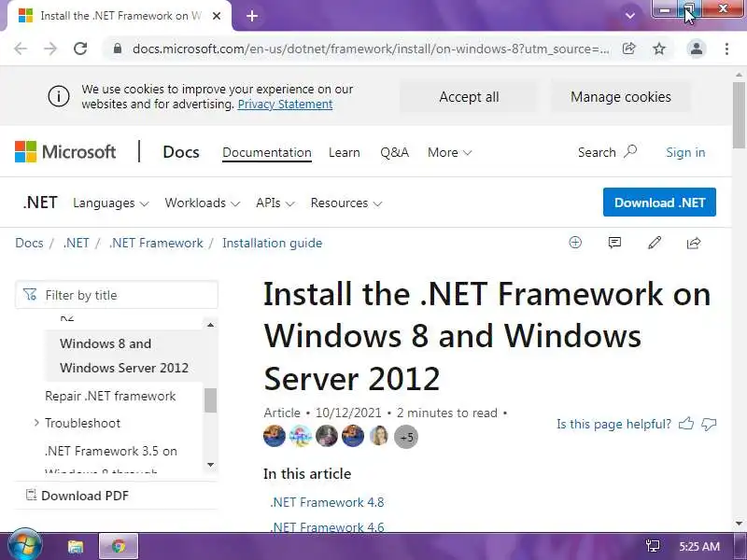The image size is (747, 560).
Task: Open File Explorer from taskbar
Action: 76,546
